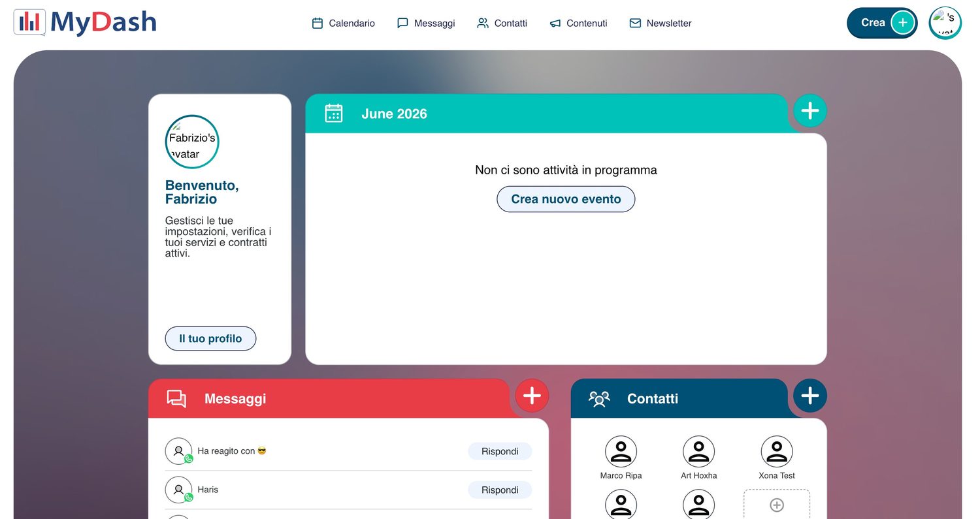This screenshot has width=980, height=519.
Task: Open the user avatar menu at top right
Action: [x=945, y=23]
